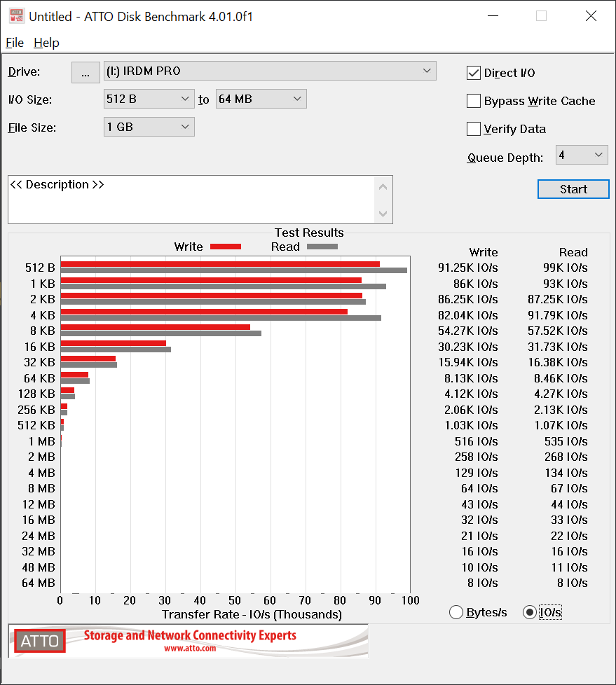Open the File menu
This screenshot has width=616, height=685.
pos(15,43)
